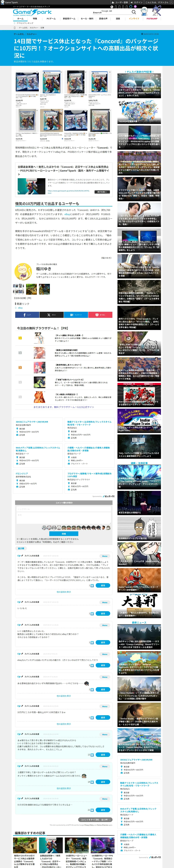The height and width of the screenshot is (868, 174).
Task: Open the 漫画 nav item
Action: (118, 19)
